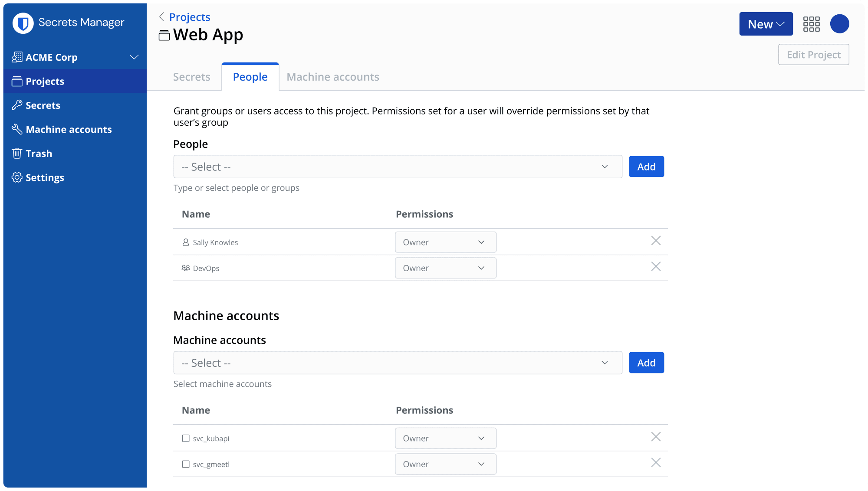Open the New dropdown menu
Image resolution: width=868 pixels, height=491 pixels.
click(x=765, y=24)
